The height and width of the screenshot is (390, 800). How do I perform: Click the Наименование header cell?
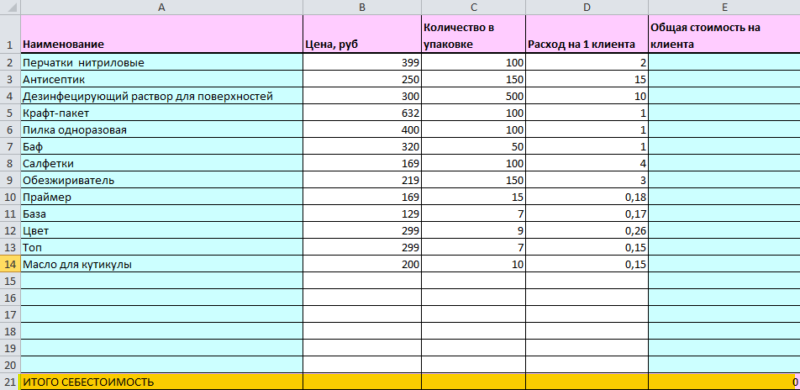(161, 34)
